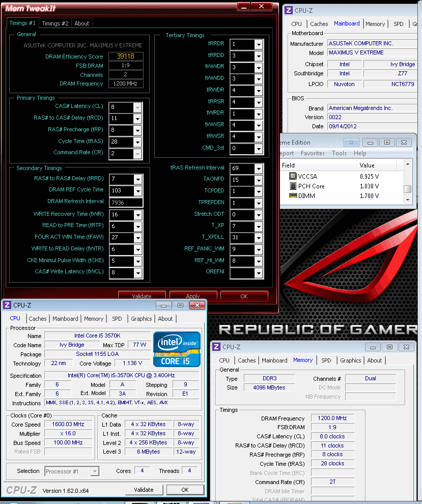Open the About tab in Mem TweakIt
The image size is (422, 504).
[x=81, y=23]
